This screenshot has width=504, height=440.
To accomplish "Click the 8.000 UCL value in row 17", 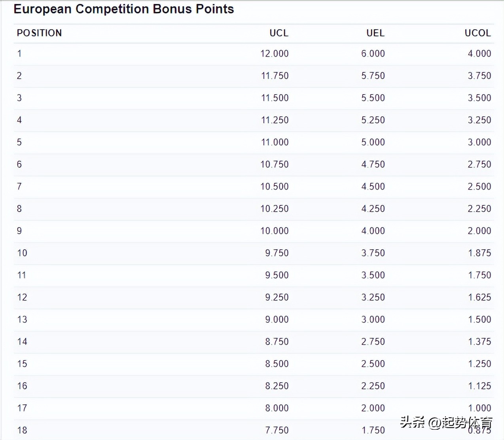I will tap(277, 408).
